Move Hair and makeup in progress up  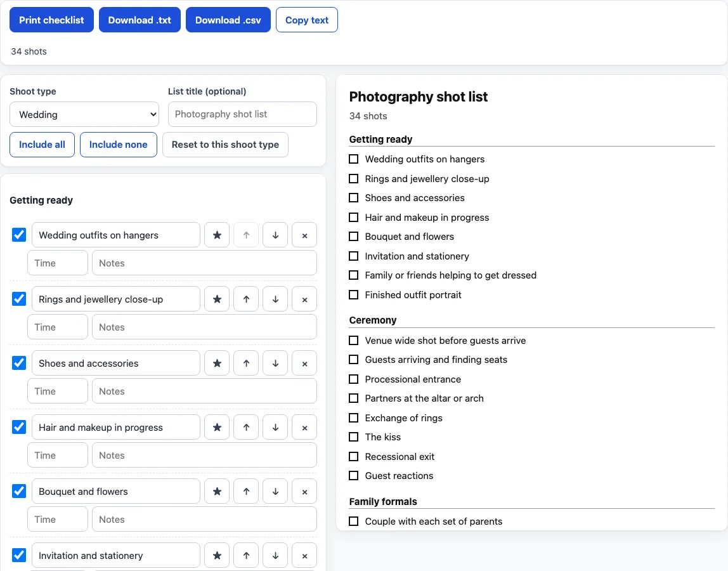246,428
